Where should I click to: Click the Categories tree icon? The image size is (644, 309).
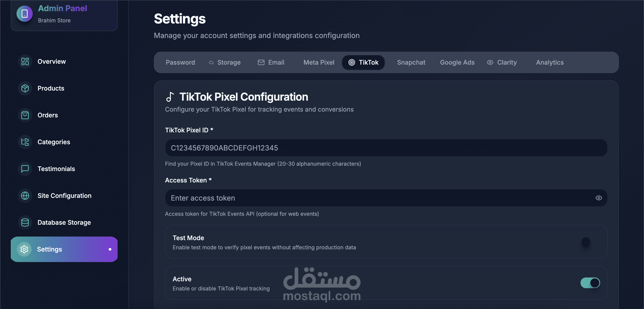tap(25, 142)
